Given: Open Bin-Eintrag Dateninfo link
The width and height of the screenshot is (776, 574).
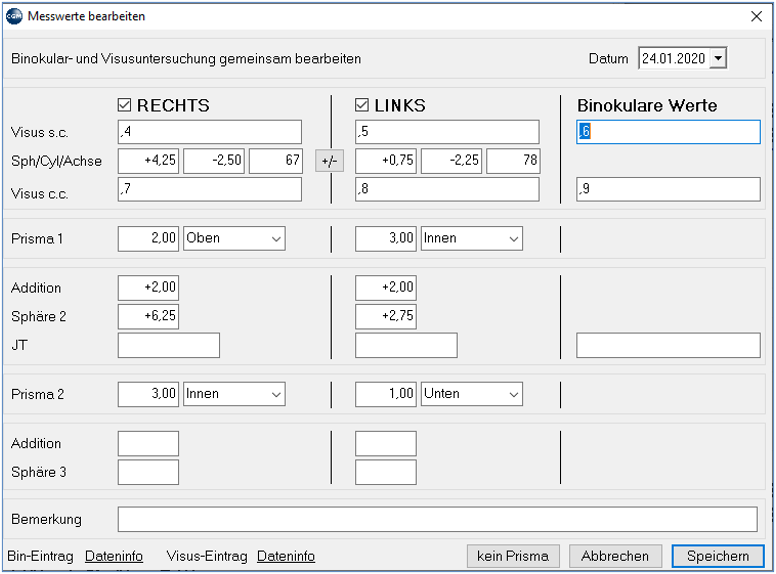Looking at the screenshot, I should tap(114, 556).
